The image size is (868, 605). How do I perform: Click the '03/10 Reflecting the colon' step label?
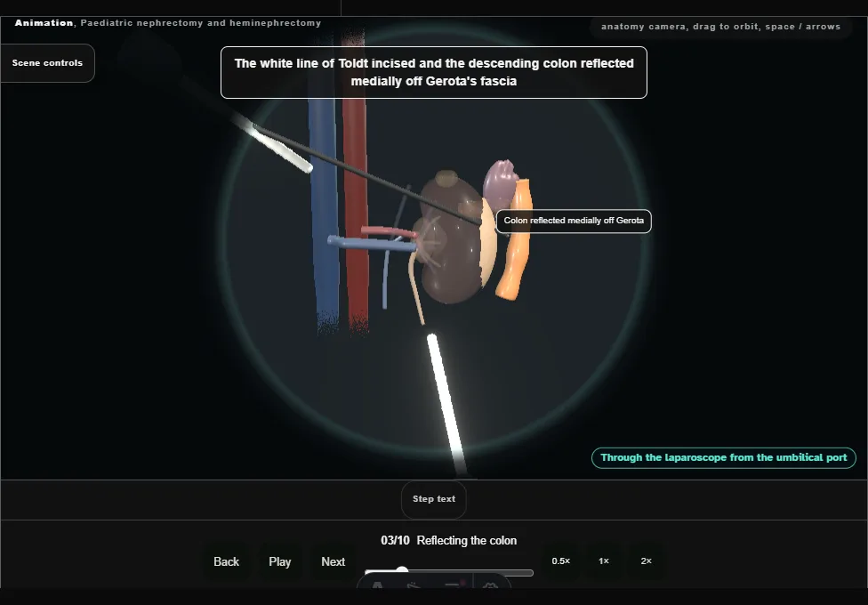tap(449, 541)
